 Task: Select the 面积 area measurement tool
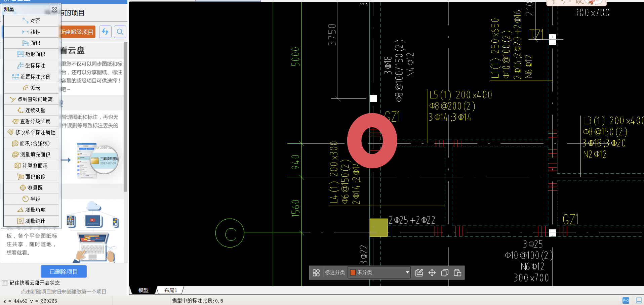pyautogui.click(x=31, y=43)
